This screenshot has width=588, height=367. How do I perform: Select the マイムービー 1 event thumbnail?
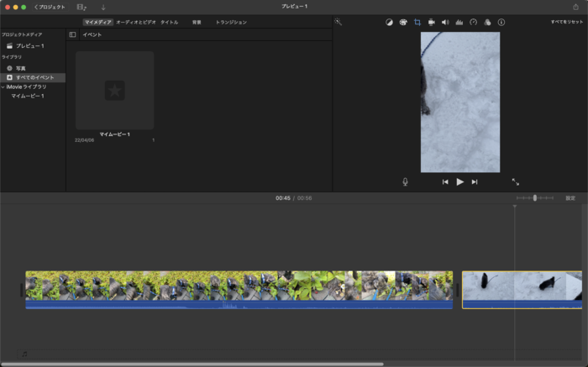point(115,91)
